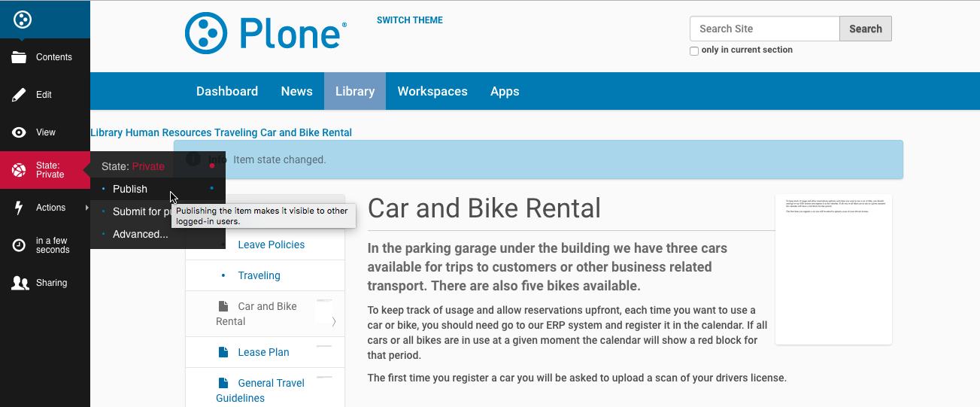The image size is (980, 407).
Task: Open the document preview thumbnail
Action: 833,269
